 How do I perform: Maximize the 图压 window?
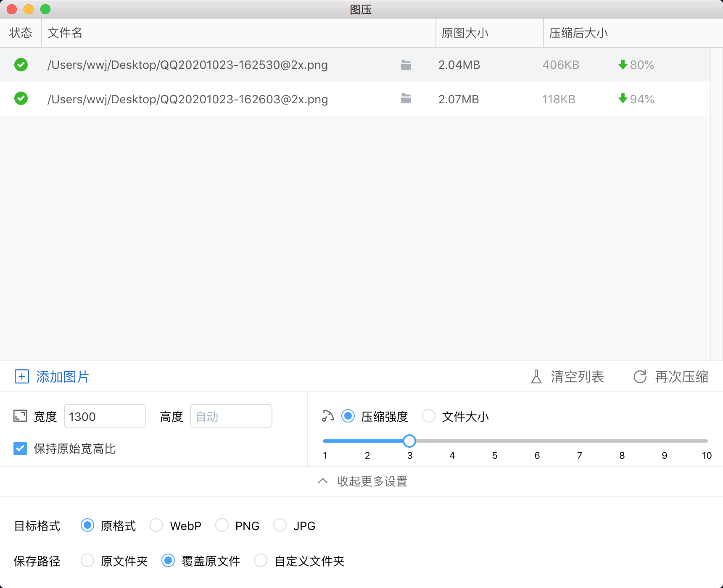coord(45,9)
